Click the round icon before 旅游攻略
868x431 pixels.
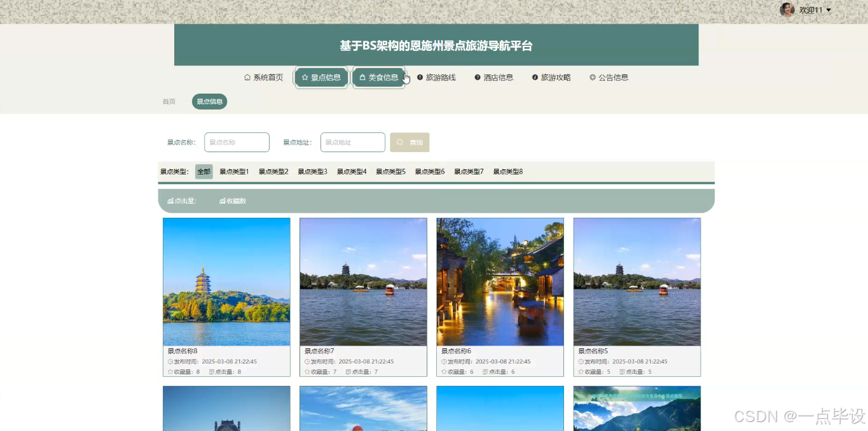coord(535,78)
